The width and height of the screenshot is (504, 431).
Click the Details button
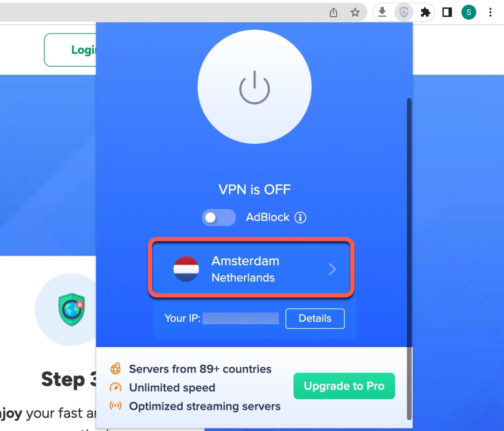point(315,318)
